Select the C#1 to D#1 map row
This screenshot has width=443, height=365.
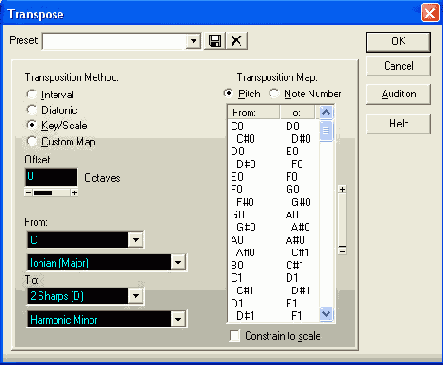274,290
